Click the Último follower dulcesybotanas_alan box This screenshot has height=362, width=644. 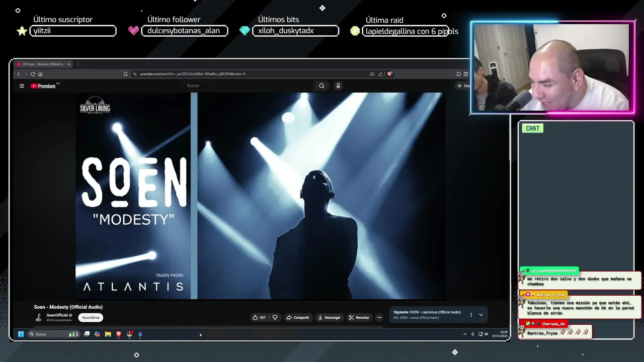pos(184,31)
